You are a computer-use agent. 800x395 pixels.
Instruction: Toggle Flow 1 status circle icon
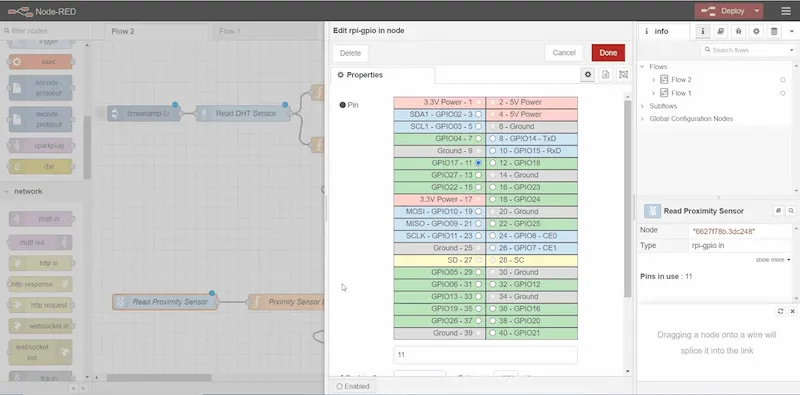(783, 93)
